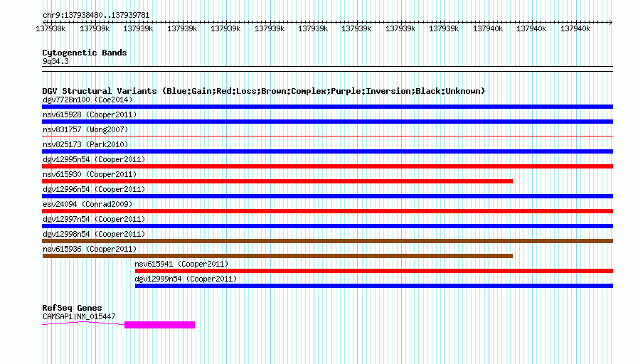Open the dgv12996n54 (Cooper2011) variant label

click(x=94, y=189)
